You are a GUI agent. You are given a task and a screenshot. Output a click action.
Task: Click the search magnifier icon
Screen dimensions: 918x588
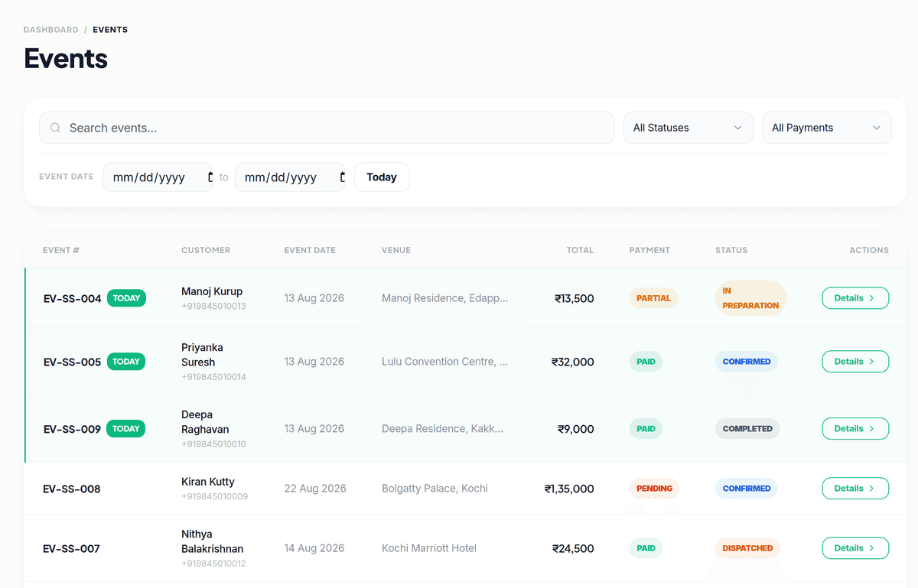(55, 128)
